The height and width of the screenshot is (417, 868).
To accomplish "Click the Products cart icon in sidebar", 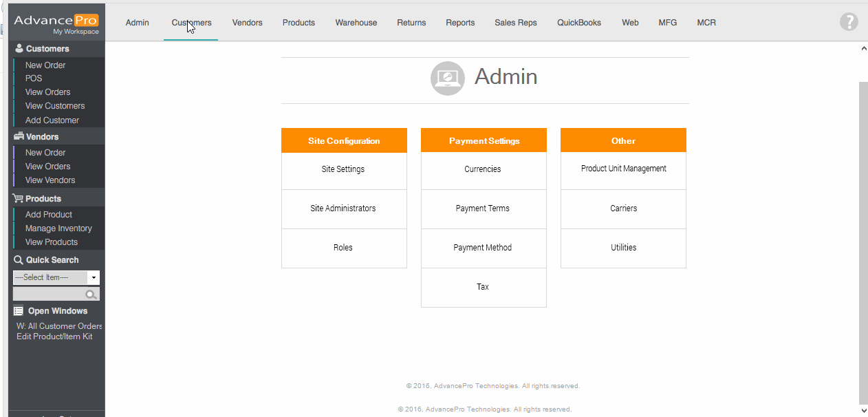I will 19,199.
